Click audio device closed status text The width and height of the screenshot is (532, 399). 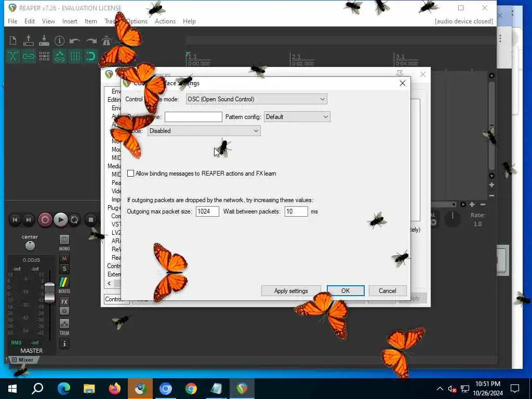[x=463, y=21]
